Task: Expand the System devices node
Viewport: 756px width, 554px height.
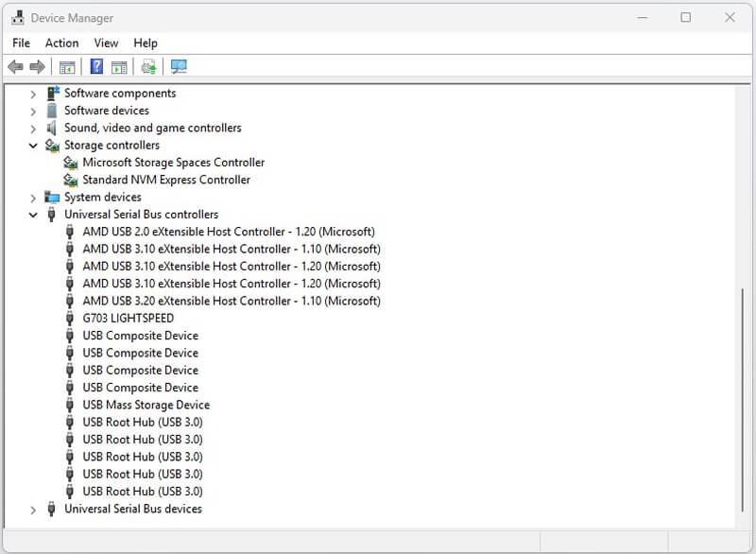Action: point(33,198)
